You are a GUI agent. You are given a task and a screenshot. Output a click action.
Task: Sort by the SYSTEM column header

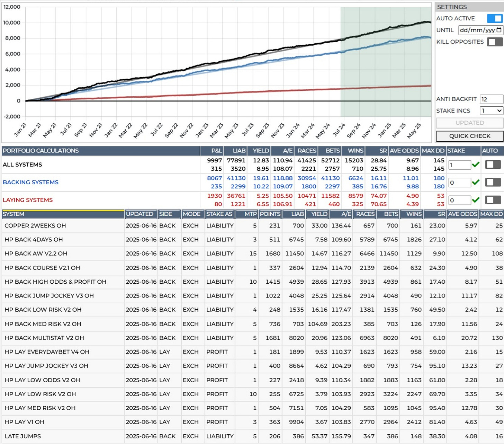click(63, 214)
